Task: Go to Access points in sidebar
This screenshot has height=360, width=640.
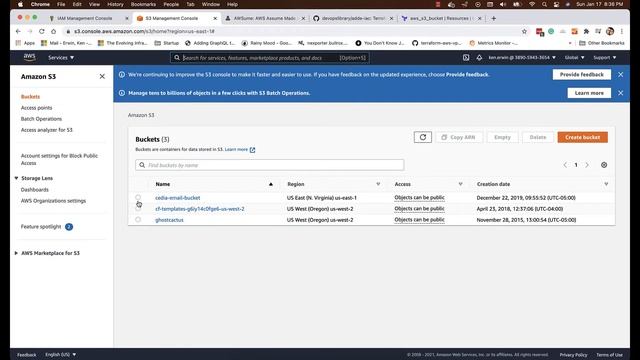Action: pos(36,108)
